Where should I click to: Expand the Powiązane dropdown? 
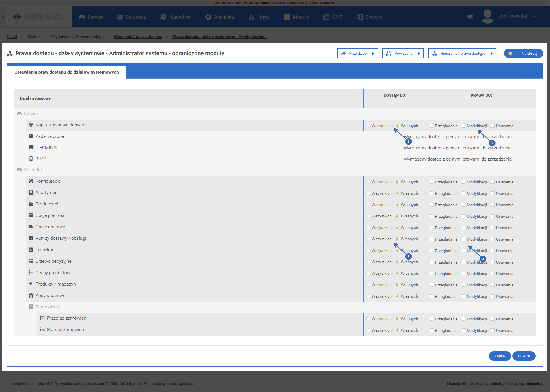403,54
